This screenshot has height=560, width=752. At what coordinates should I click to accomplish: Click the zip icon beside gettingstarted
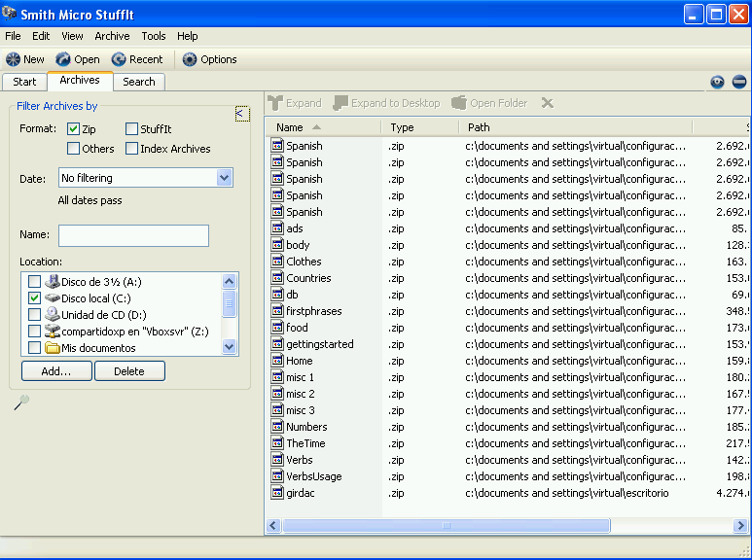277,344
